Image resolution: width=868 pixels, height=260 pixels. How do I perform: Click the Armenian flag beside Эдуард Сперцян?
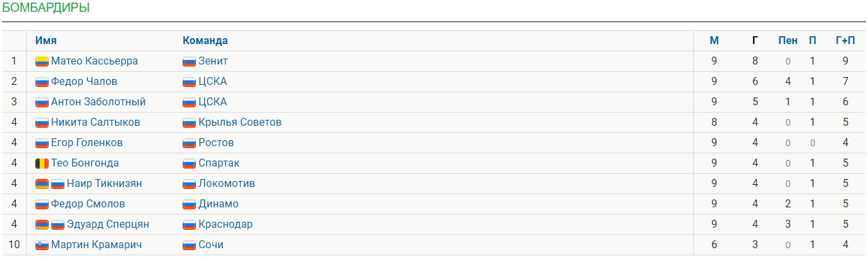pos(42,224)
